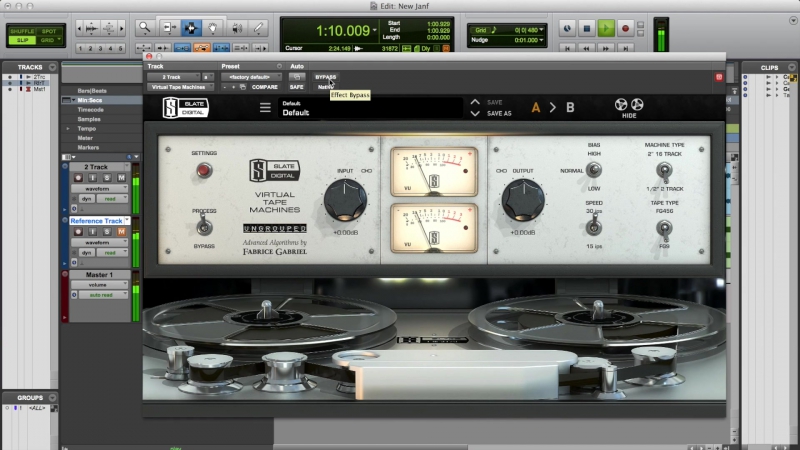Viewport: 800px width, 450px height.
Task: Select the Grabber hand tool
Action: (x=213, y=28)
